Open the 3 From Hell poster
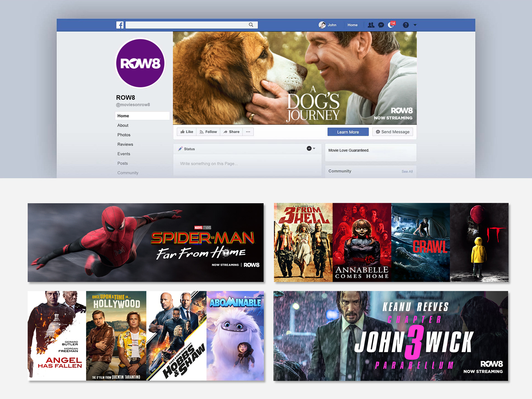The width and height of the screenshot is (532, 399). pyautogui.click(x=303, y=243)
